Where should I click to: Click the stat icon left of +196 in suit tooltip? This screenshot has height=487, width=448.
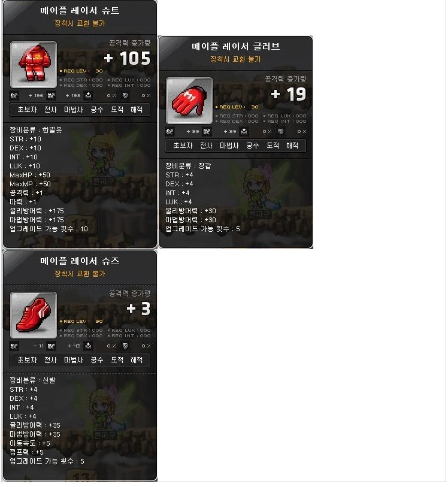tap(14, 96)
